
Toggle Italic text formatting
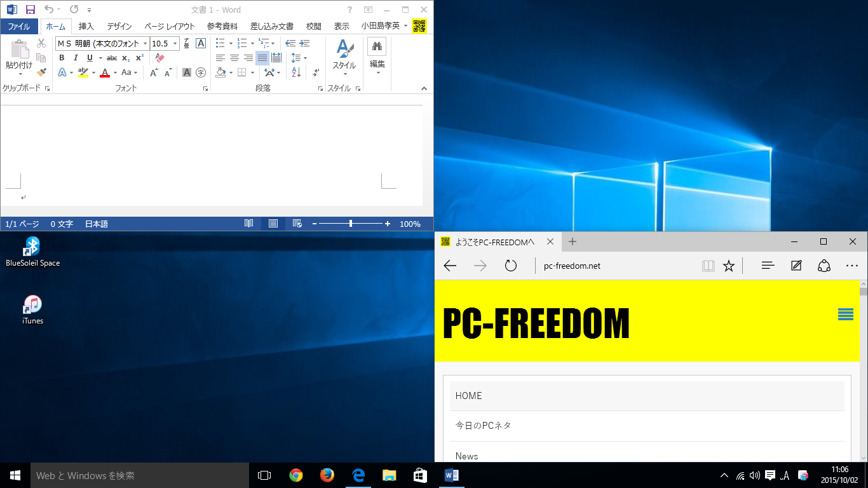click(x=76, y=58)
